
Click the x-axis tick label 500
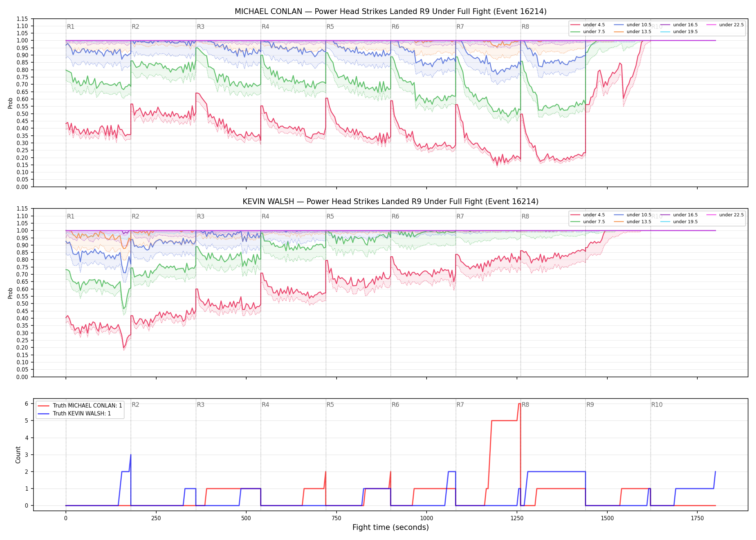(x=246, y=518)
